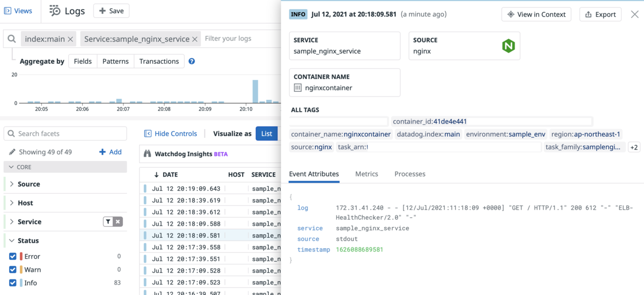Expand the Service facet
The width and height of the screenshot is (644, 295).
pyautogui.click(x=12, y=222)
